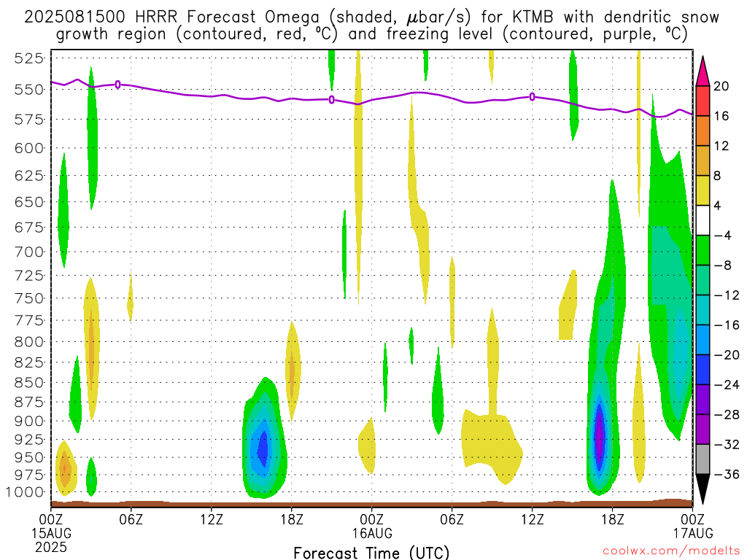Image resolution: width=747 pixels, height=560 pixels.
Task: Click the 775 pressure level label
Action: pos(28,320)
